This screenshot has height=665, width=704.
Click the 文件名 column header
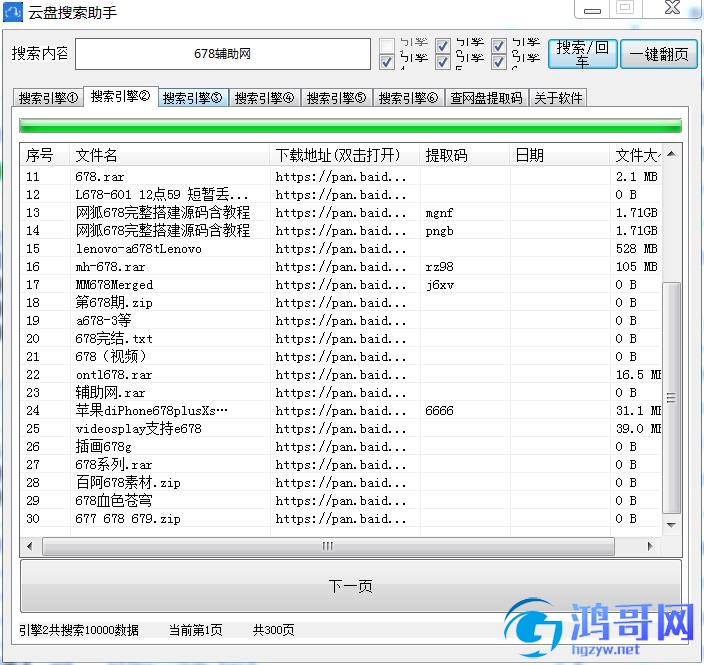point(170,155)
